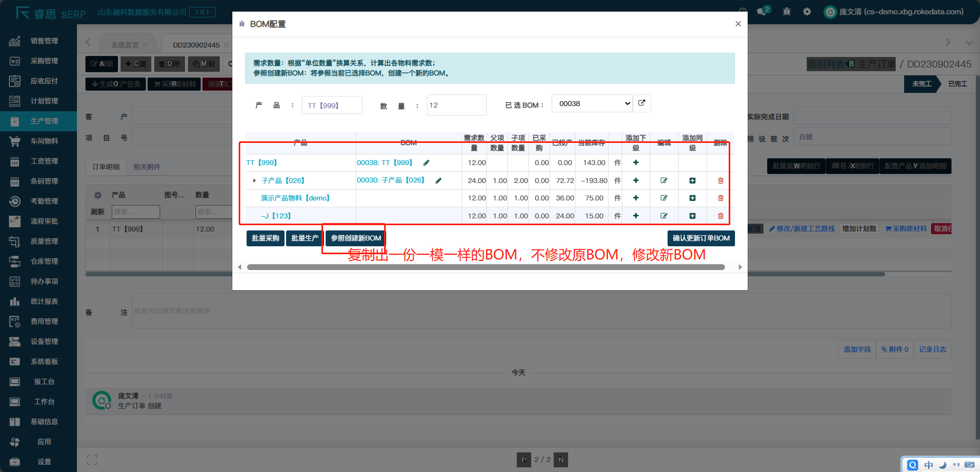980x472 pixels.
Task: Delete the –J【123】 row via trash icon
Action: 720,216
